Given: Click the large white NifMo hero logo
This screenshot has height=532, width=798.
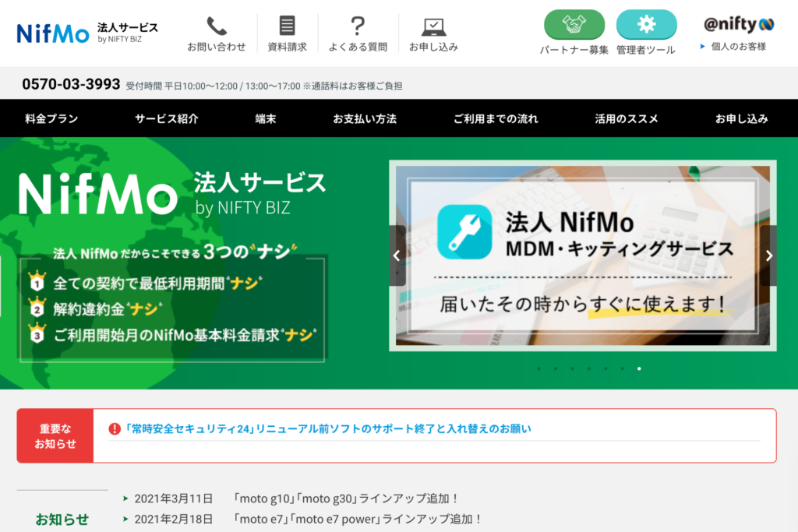Looking at the screenshot, I should (x=97, y=194).
